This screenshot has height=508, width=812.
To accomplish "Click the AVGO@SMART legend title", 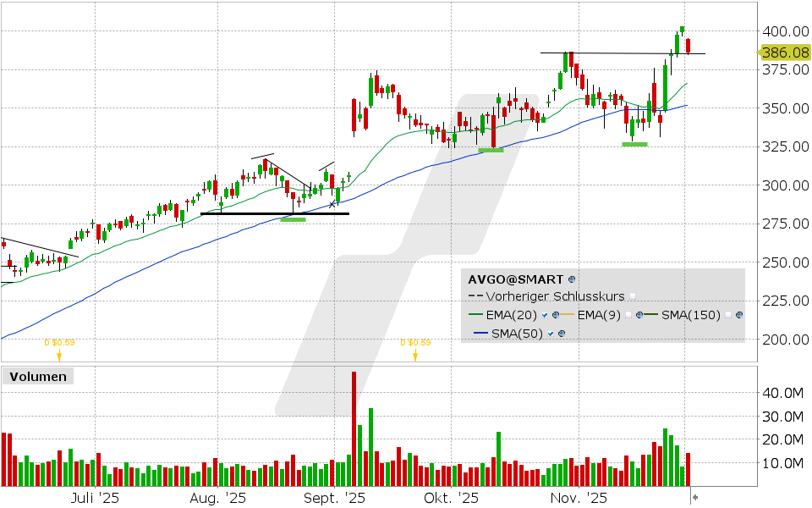I will pyautogui.click(x=516, y=279).
